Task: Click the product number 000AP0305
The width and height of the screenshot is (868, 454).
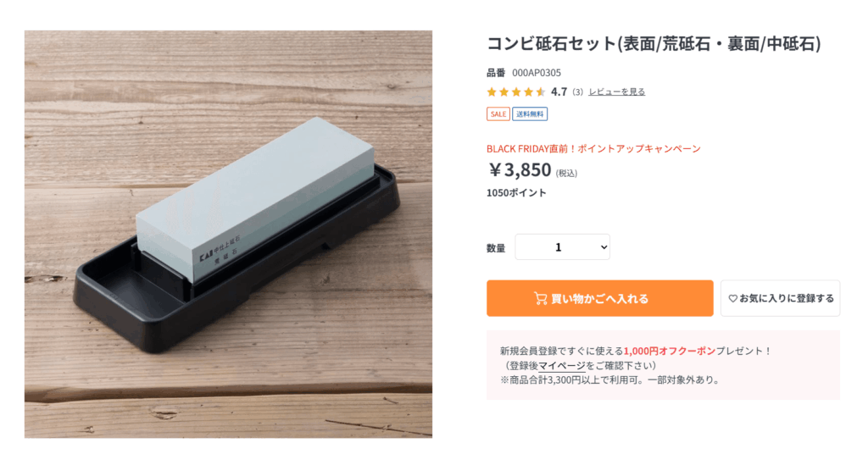Action: point(537,73)
